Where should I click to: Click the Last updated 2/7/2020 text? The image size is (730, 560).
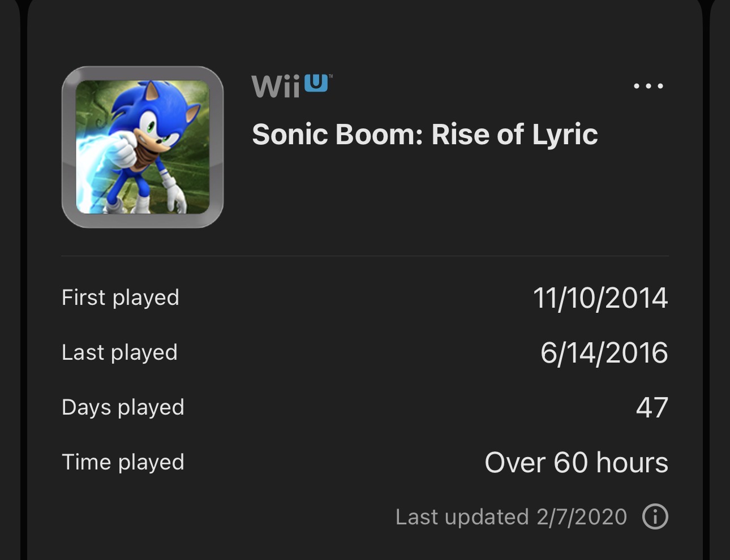[511, 517]
